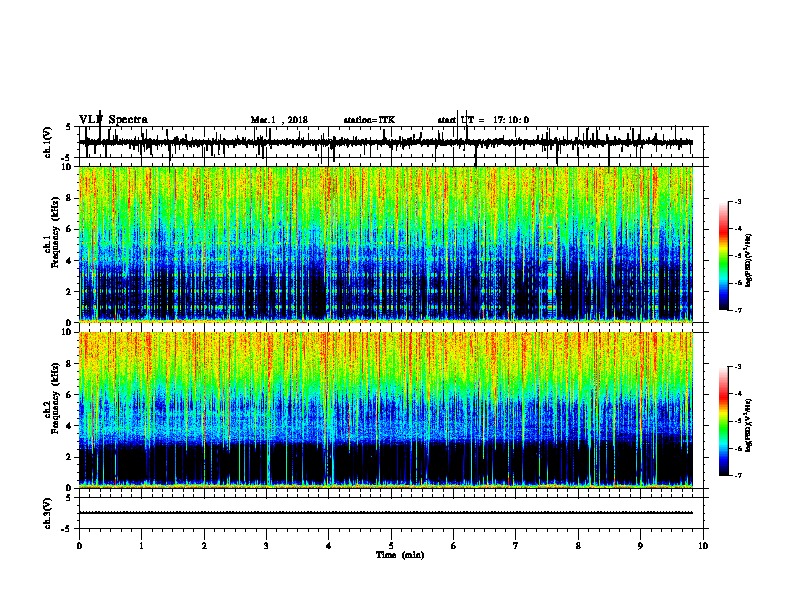This screenshot has width=792, height=612.
Task: Click time axis tick label "3"
Action: (266, 546)
